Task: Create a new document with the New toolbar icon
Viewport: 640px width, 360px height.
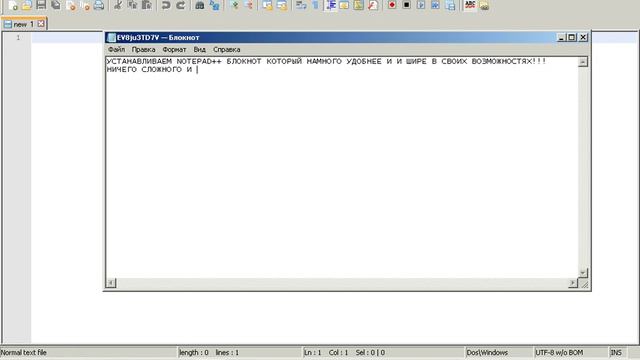Action: (12, 5)
